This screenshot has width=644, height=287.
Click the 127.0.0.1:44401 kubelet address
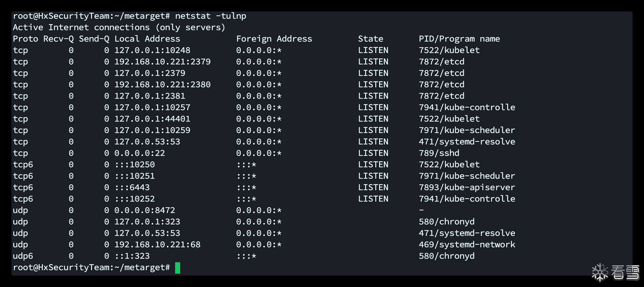152,119
